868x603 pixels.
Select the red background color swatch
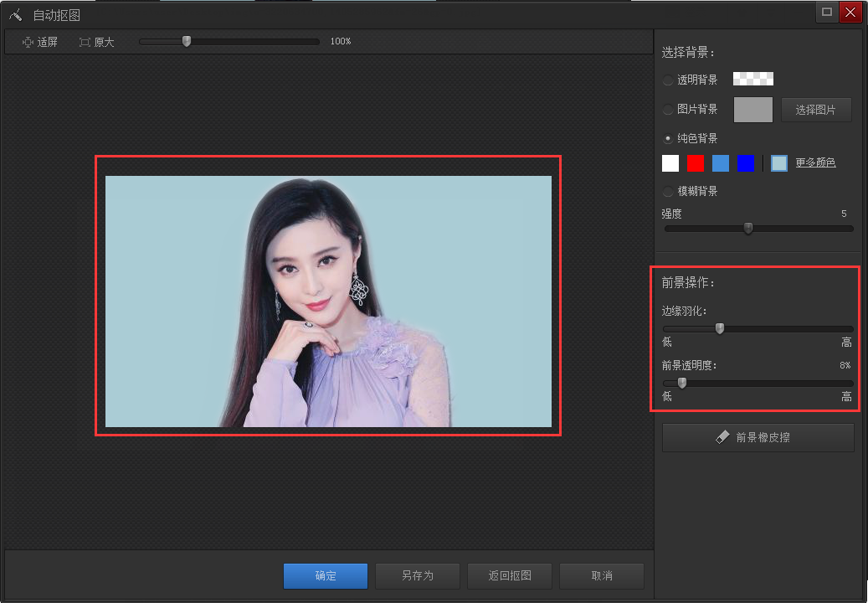(x=695, y=162)
